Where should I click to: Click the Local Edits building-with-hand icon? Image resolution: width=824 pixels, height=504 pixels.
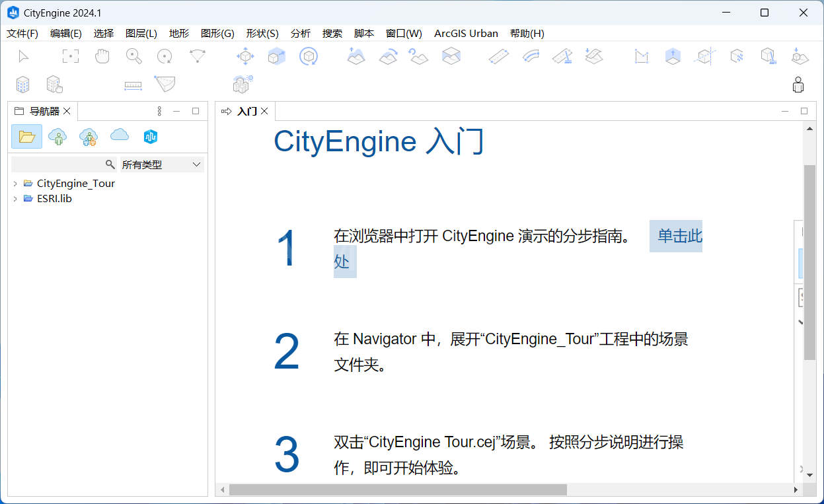pyautogui.click(x=55, y=85)
